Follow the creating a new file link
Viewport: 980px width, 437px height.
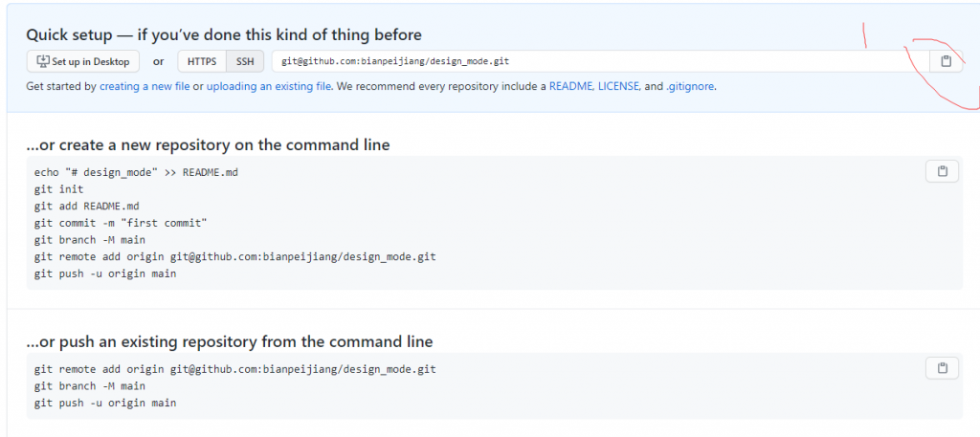tap(145, 87)
